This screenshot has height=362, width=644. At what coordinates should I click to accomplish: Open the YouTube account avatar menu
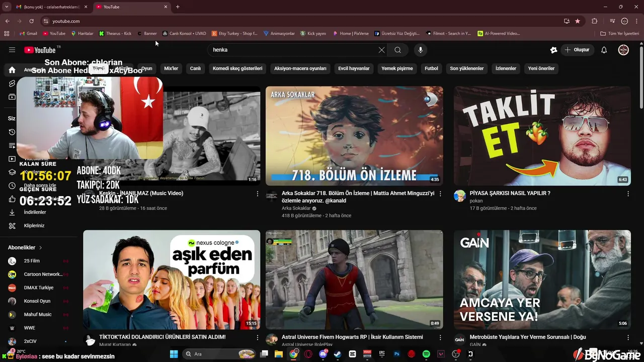coord(623,50)
